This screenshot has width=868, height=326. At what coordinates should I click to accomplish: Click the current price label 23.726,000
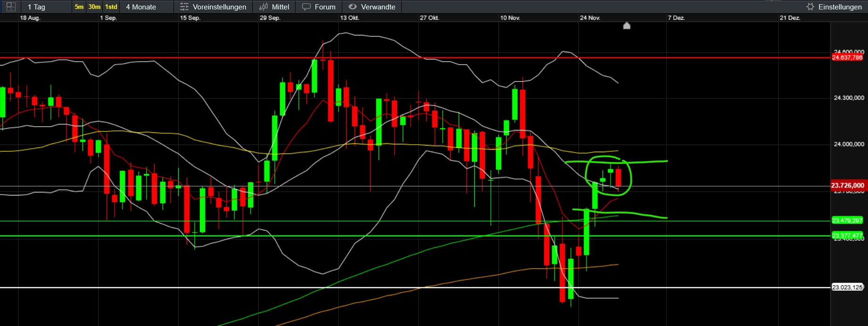tap(847, 186)
